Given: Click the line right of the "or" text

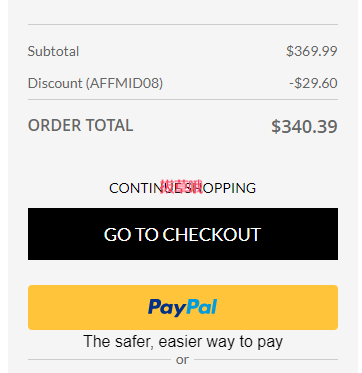Looking at the screenshot, I should [266, 360].
